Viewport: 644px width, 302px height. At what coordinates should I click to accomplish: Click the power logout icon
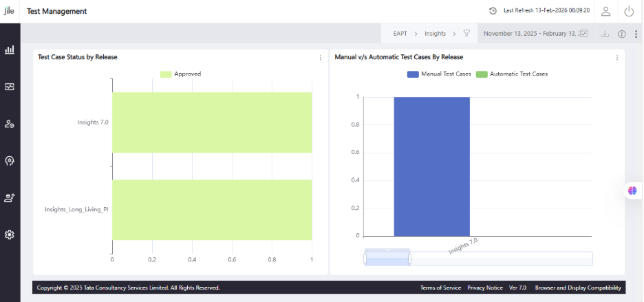[x=629, y=11]
